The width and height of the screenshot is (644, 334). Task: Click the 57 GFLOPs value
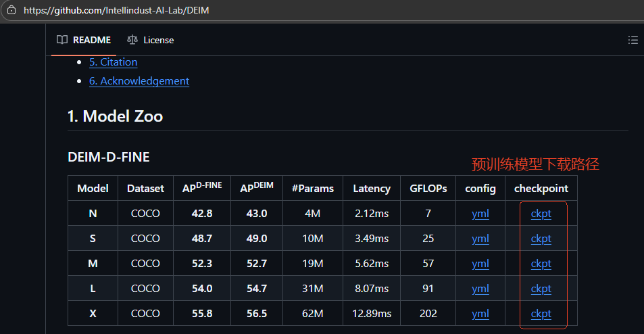(x=428, y=264)
